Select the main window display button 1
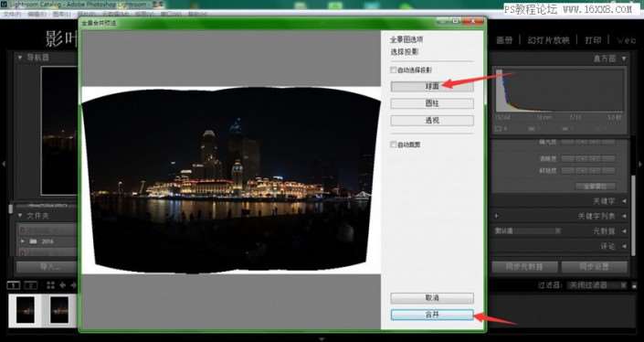The height and width of the screenshot is (342, 644). tap(14, 285)
